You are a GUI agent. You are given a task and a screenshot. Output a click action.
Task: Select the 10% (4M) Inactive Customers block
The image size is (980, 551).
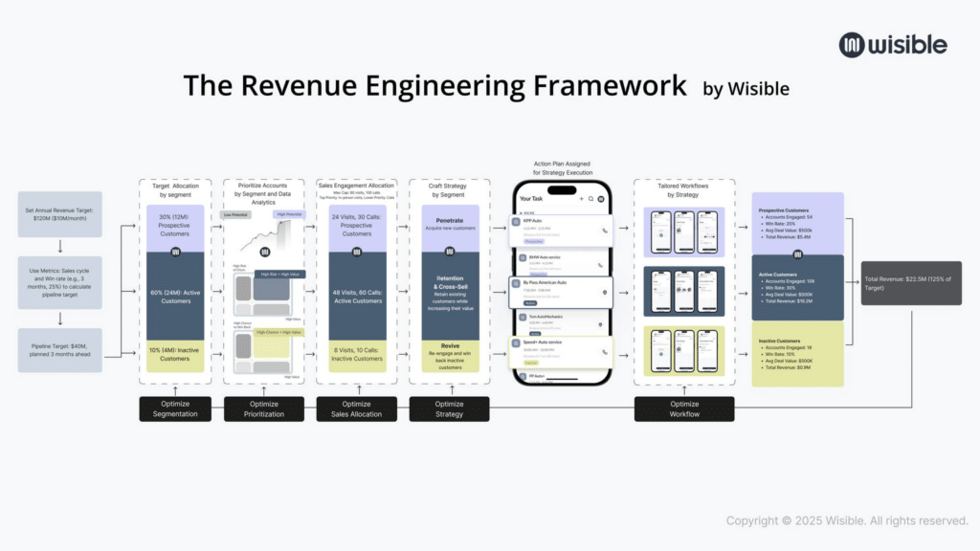click(175, 356)
